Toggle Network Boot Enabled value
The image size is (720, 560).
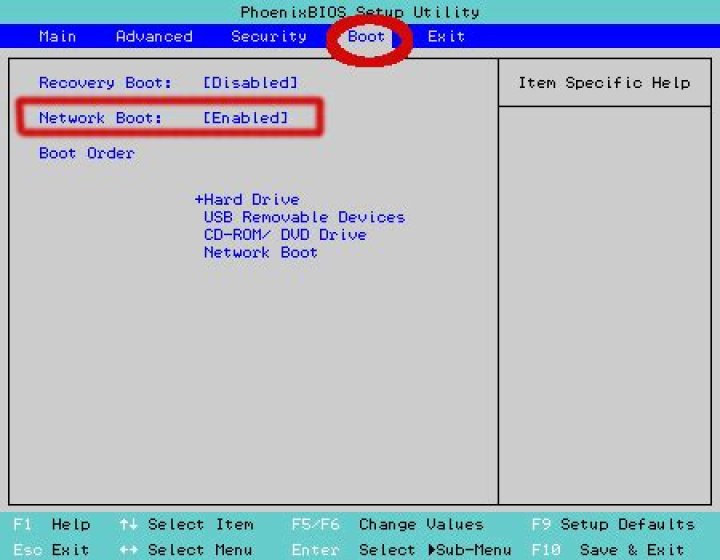coord(246,118)
